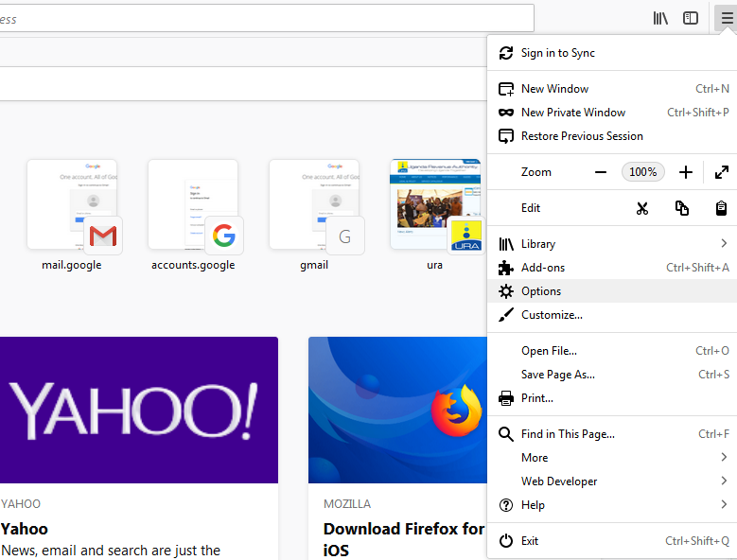Open the Yahoo article headline

point(25,529)
